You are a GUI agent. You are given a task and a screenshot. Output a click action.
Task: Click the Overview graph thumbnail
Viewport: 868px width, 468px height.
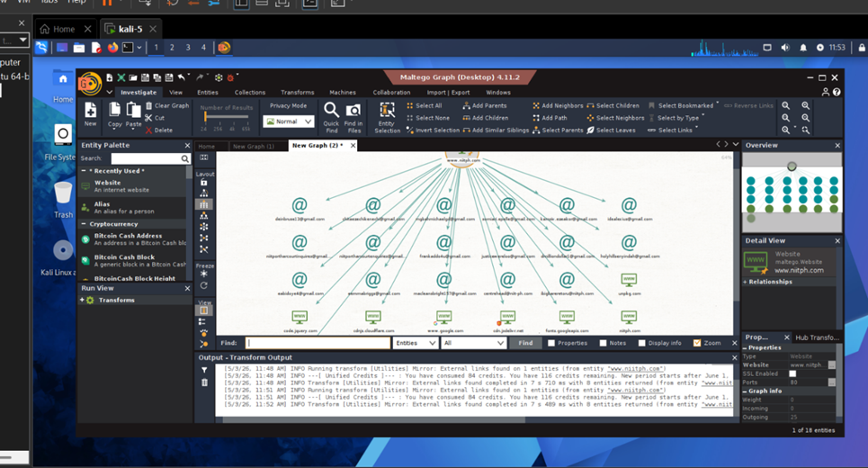(792, 193)
